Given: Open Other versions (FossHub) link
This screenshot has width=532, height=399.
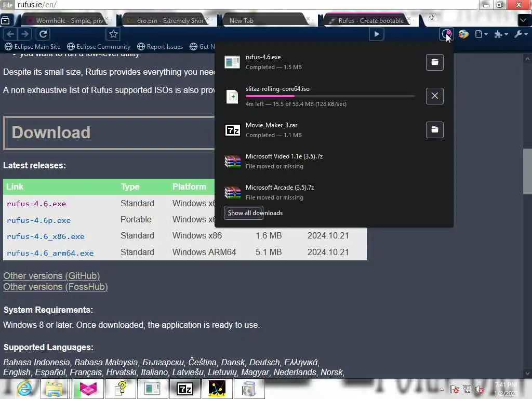Looking at the screenshot, I should pos(56,287).
